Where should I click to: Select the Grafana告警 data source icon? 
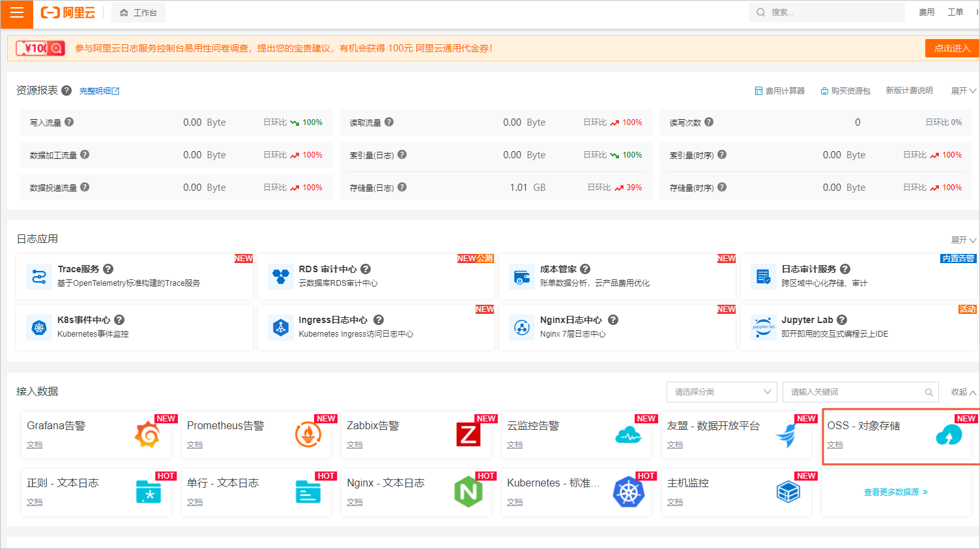pos(148,434)
